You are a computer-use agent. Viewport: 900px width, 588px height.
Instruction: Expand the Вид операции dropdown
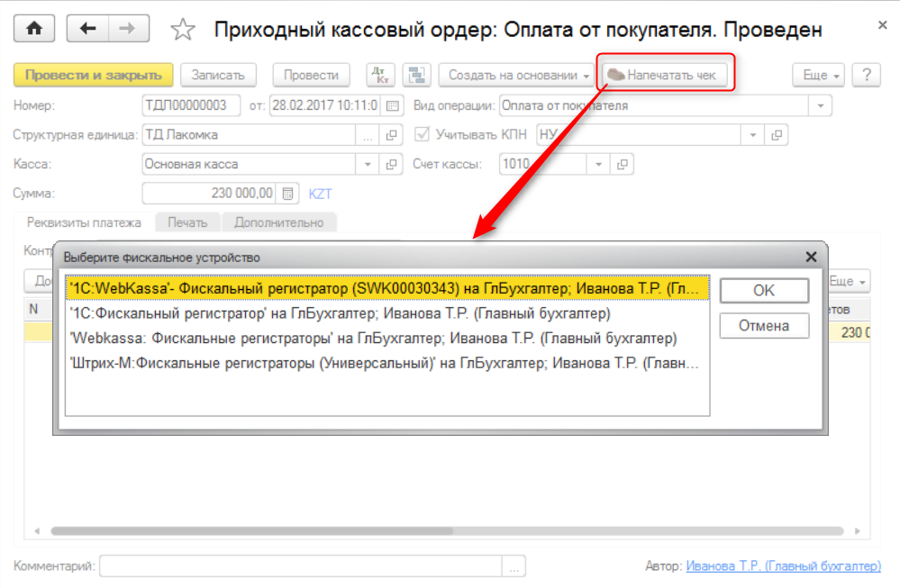[820, 106]
